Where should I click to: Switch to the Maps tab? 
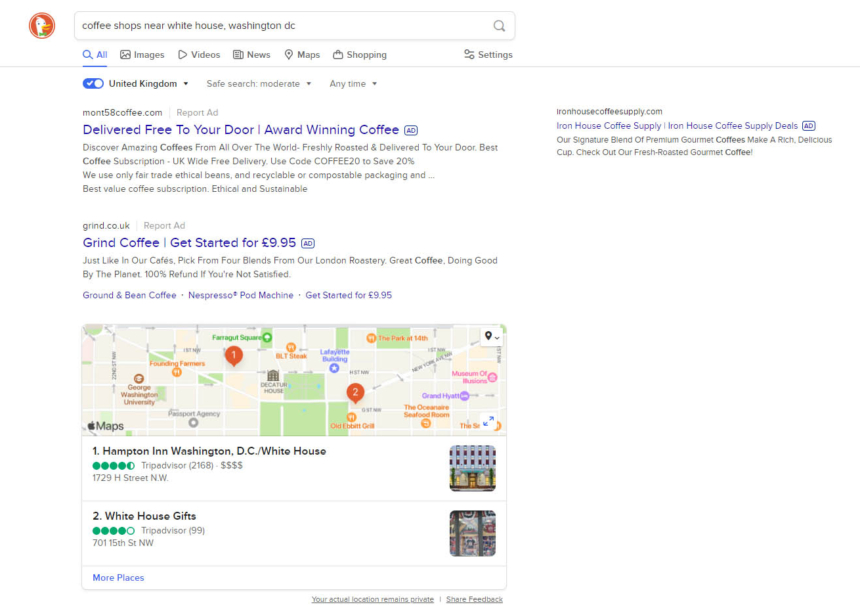tap(302, 55)
